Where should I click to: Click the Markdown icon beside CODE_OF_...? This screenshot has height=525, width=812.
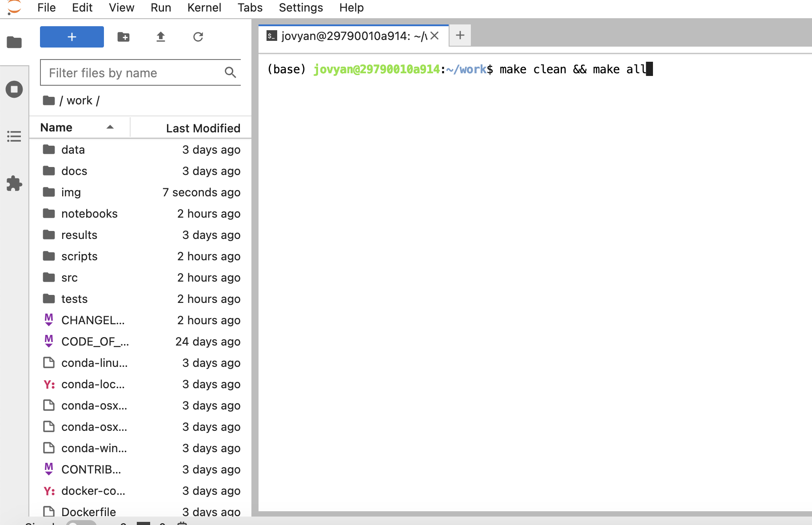[x=49, y=341]
